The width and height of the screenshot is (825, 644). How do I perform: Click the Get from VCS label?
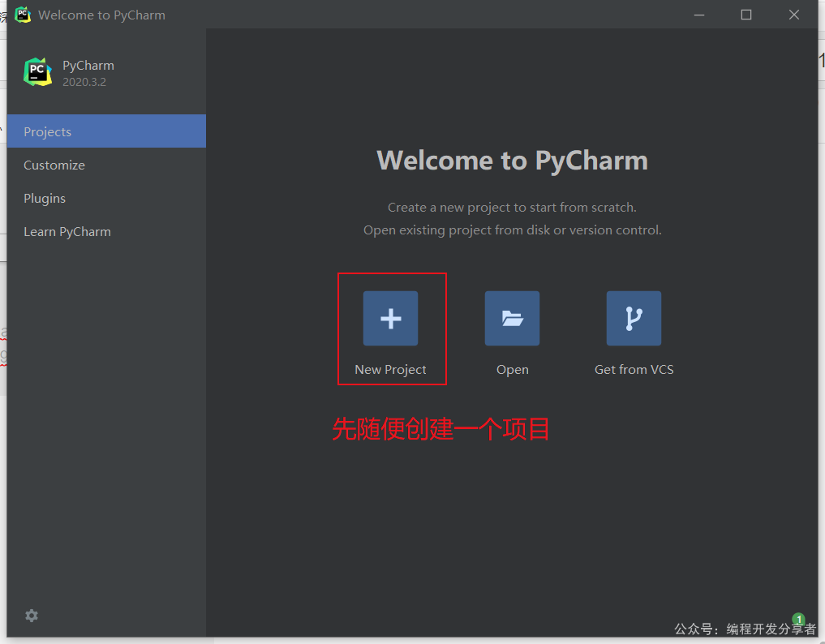coord(634,369)
